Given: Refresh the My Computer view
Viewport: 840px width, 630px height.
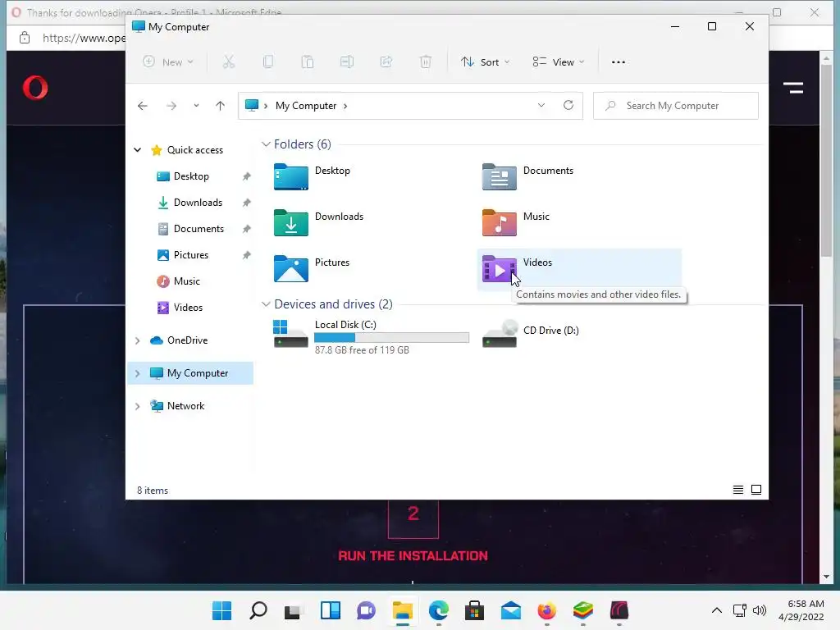Looking at the screenshot, I should pos(568,106).
